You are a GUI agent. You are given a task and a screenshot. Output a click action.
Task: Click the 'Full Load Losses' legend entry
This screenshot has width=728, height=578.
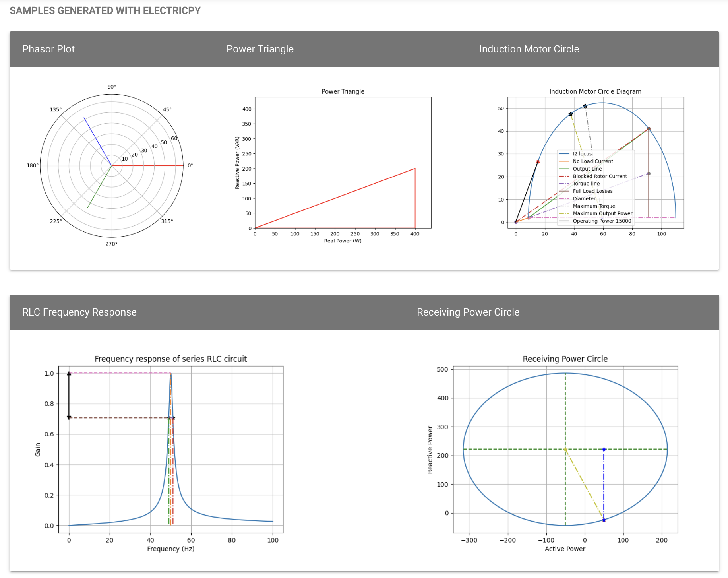click(592, 191)
